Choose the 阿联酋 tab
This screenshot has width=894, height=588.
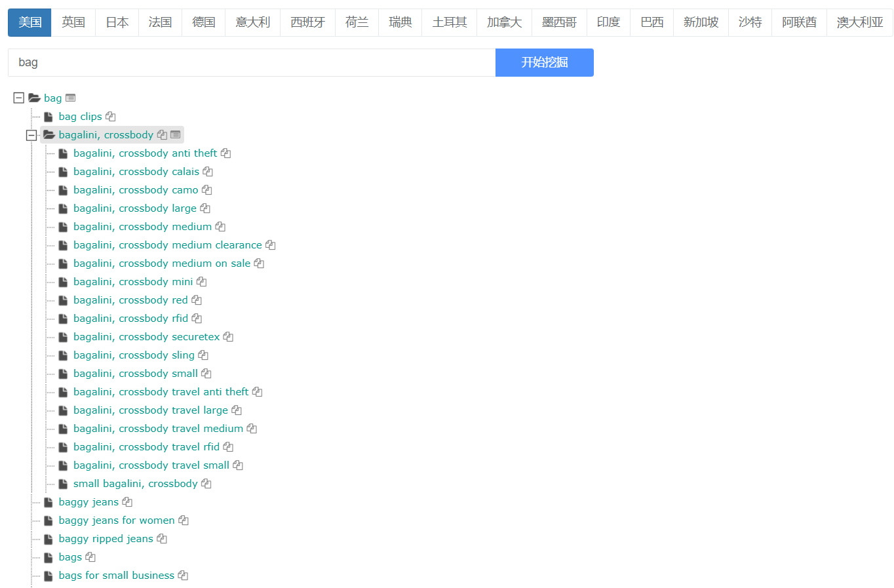pyautogui.click(x=799, y=22)
